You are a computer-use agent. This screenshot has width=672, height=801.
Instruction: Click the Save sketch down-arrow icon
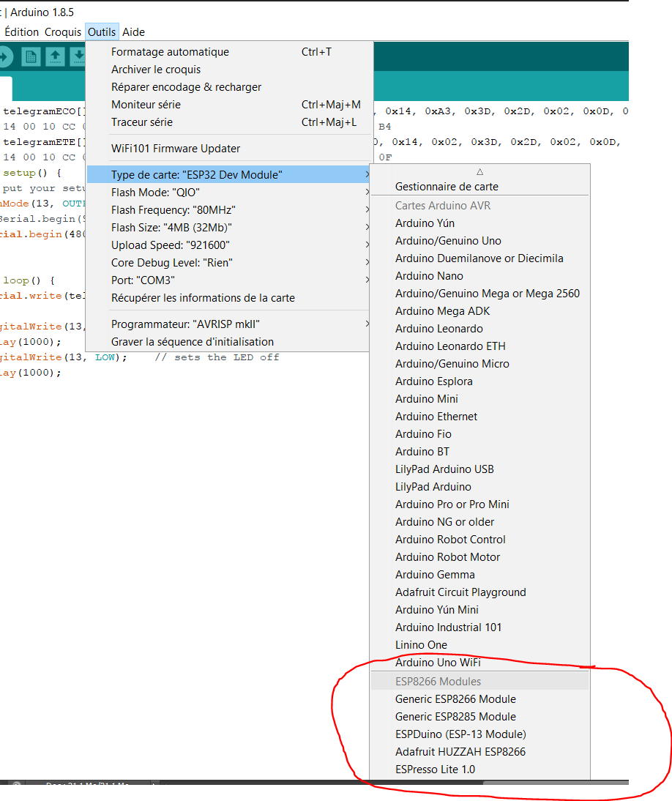[78, 57]
